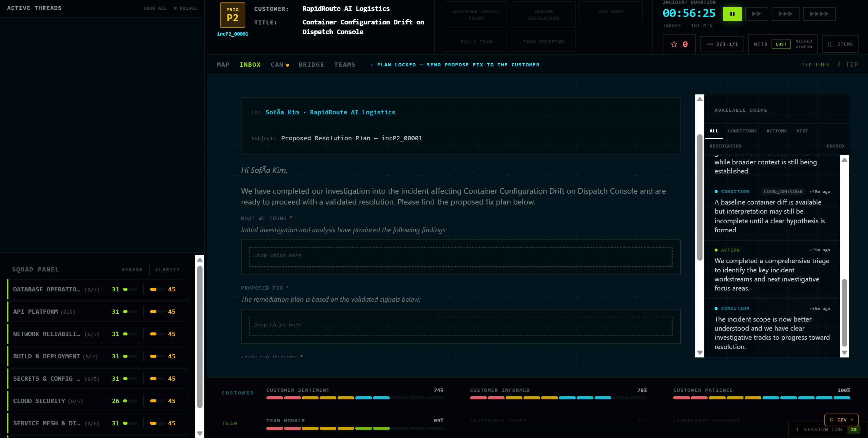
Task: Click the MISSED WINDOW indicator
Action: (804, 44)
